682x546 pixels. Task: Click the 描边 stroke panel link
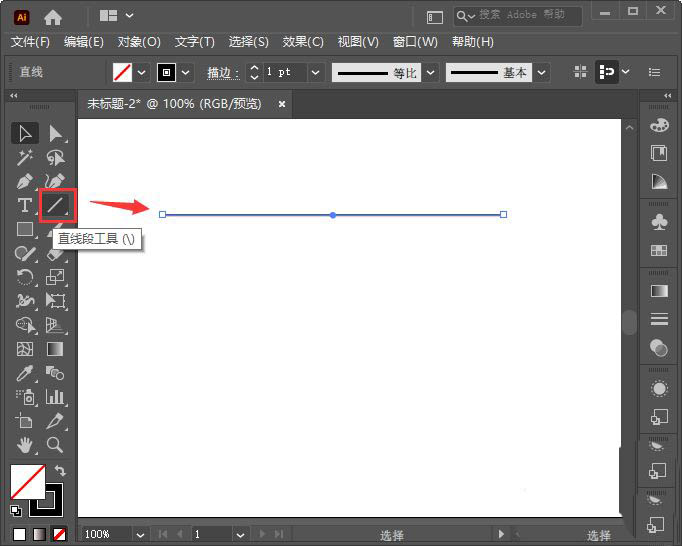(223, 73)
